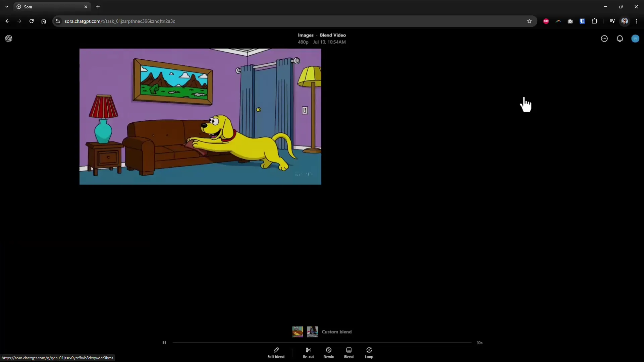
Task: Pause the video playback
Action: coord(164,343)
